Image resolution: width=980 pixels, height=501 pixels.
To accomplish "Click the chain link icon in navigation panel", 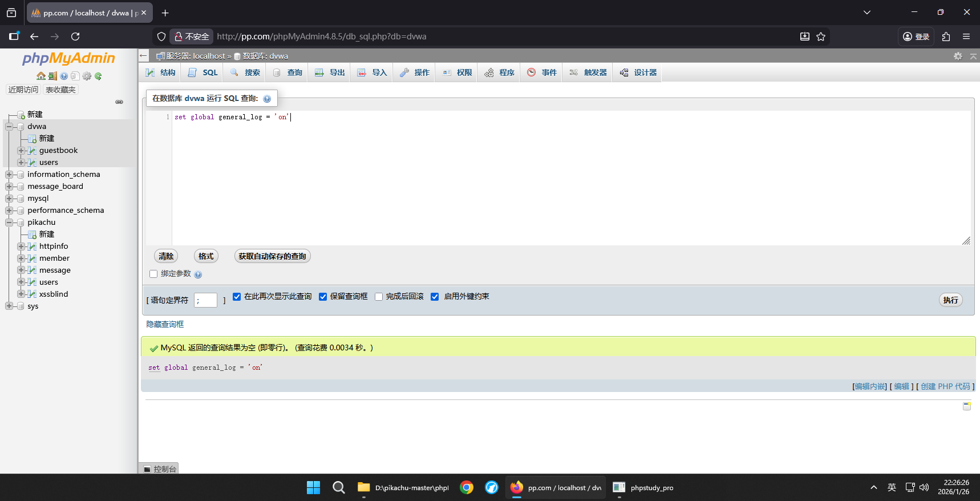I will tap(119, 102).
